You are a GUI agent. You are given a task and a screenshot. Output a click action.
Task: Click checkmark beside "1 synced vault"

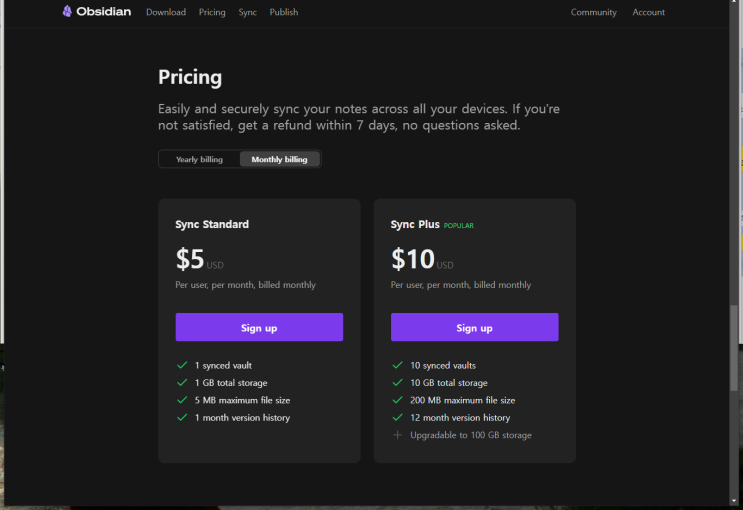(x=182, y=365)
